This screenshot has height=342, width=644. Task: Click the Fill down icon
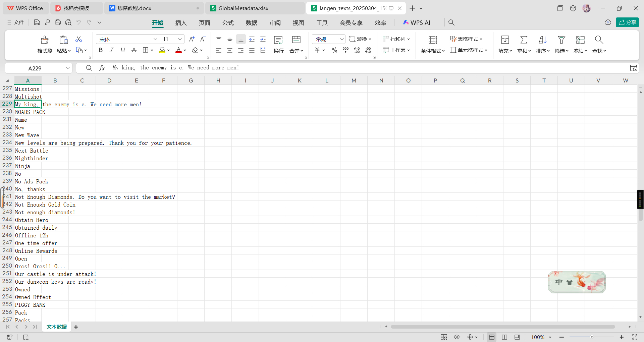(x=505, y=40)
